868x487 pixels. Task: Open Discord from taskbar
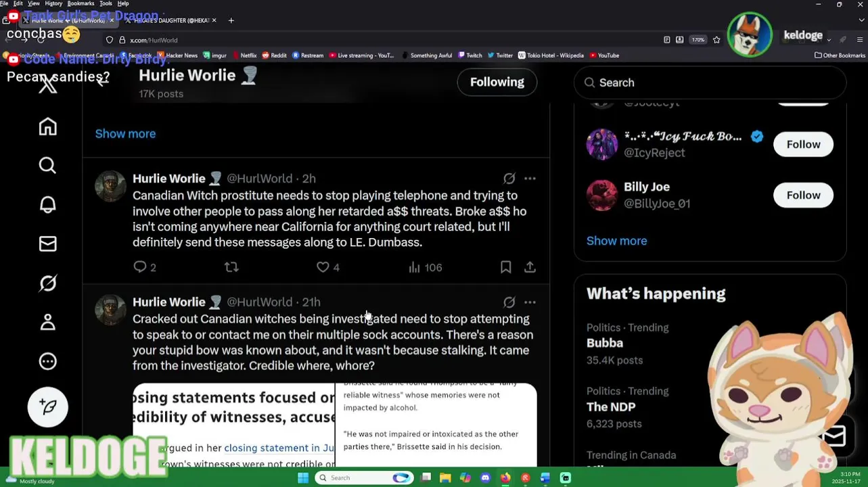click(485, 478)
